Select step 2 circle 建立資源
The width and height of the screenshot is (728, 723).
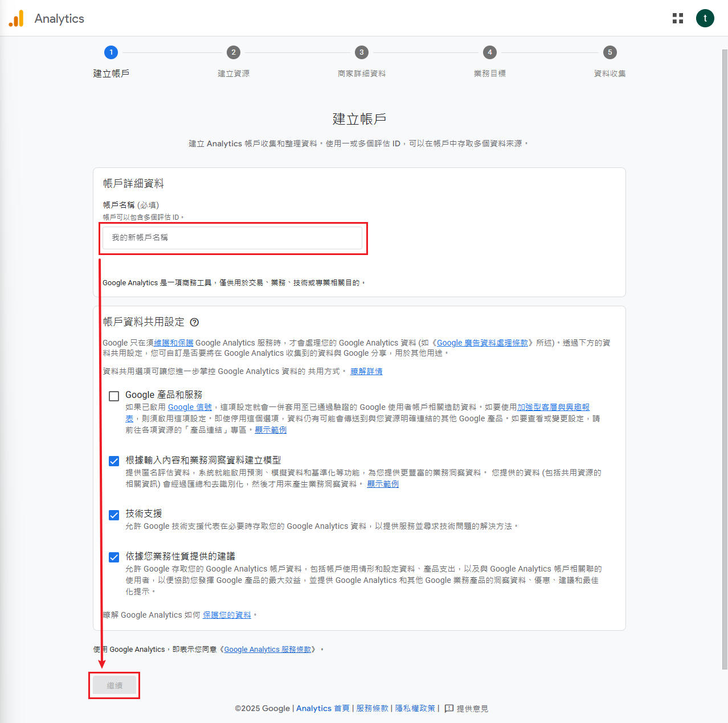[x=234, y=52]
